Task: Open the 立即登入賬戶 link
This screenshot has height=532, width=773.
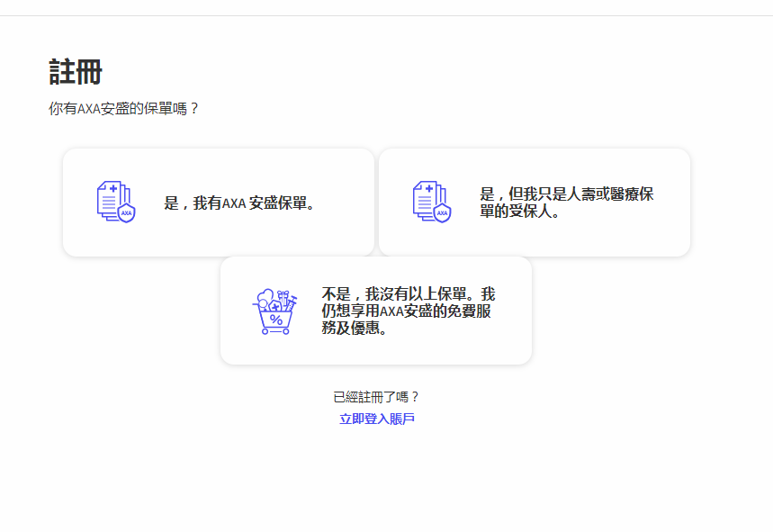Action: (377, 419)
